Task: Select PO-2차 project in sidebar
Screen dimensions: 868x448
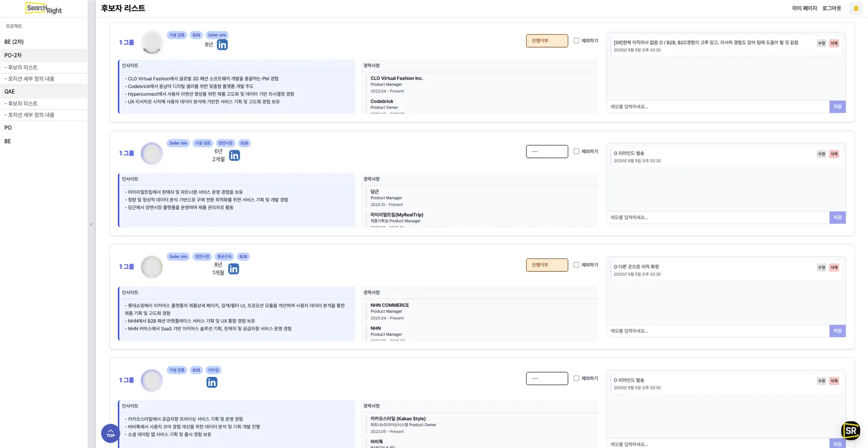Action: (13, 55)
